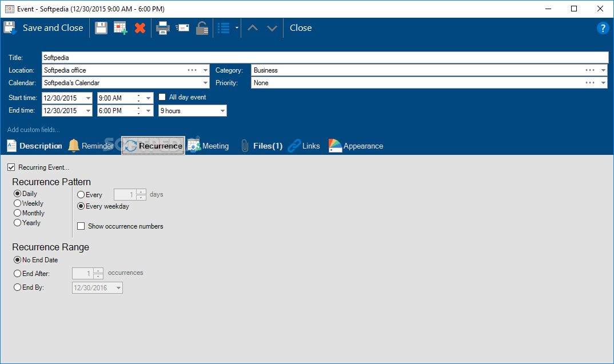Screen dimensions: 614x364
Task: Open the 9 hours duration dropdown
Action: [x=222, y=111]
